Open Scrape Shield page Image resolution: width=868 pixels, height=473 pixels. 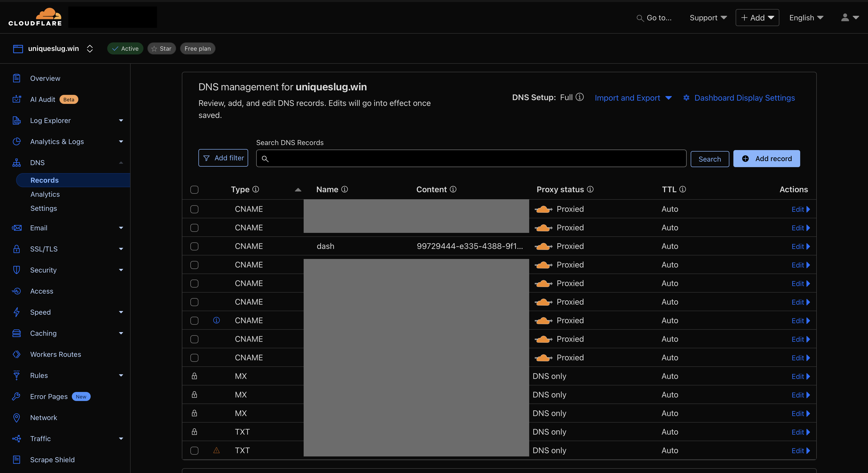pyautogui.click(x=52, y=459)
